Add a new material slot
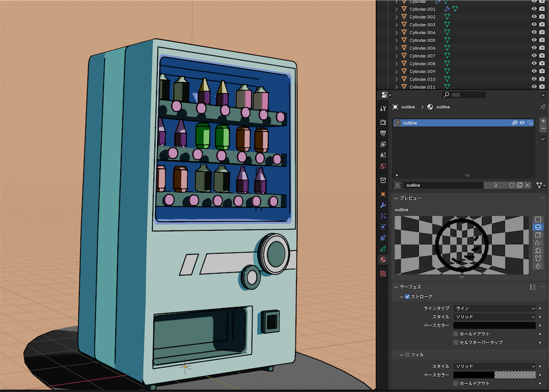The image size is (549, 392). tap(543, 120)
